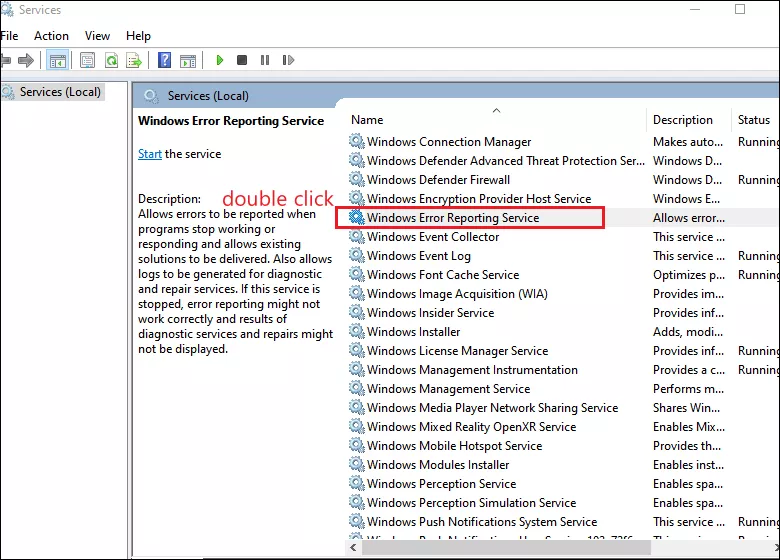
Task: Toggle the Show/Hide Console Tree toolbar icon
Action: 57,61
